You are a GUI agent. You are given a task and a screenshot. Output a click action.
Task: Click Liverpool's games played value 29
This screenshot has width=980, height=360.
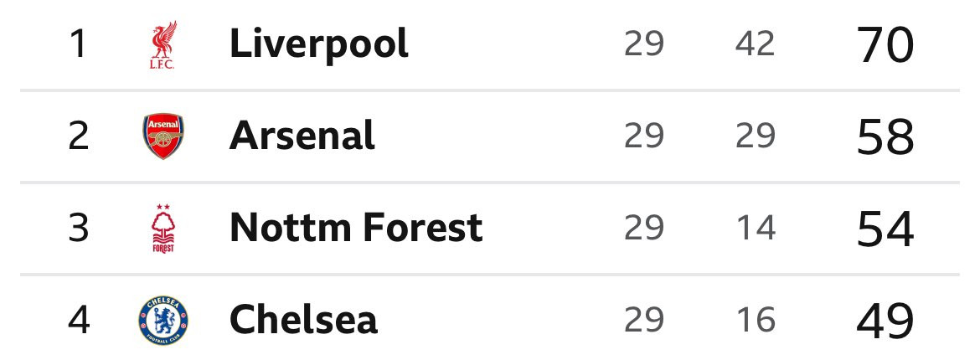(644, 44)
